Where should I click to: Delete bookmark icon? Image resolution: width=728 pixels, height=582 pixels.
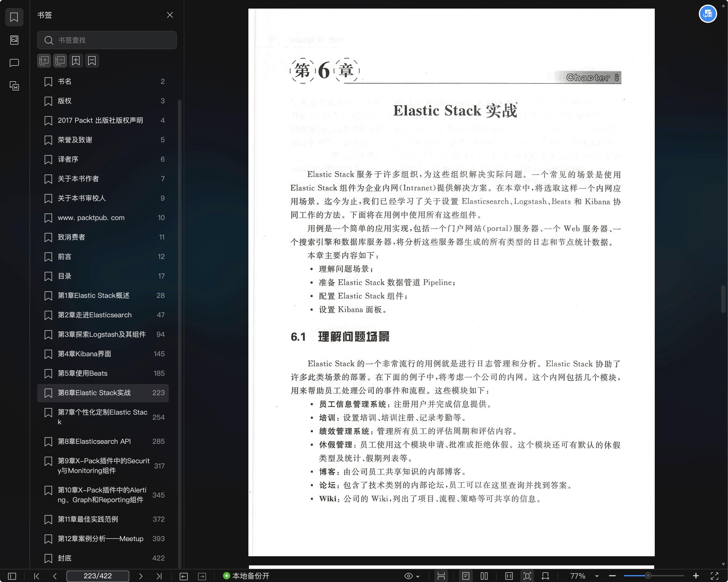click(92, 61)
